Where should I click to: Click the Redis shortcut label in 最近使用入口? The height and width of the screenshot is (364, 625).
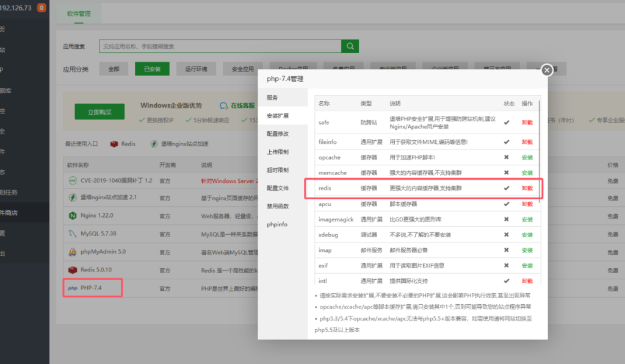128,144
